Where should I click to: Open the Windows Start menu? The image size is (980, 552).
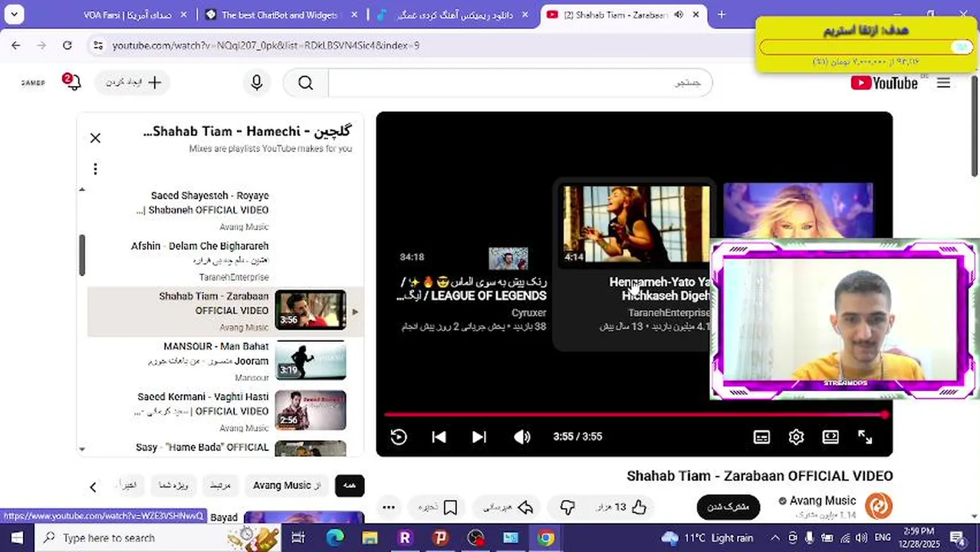pos(17,537)
